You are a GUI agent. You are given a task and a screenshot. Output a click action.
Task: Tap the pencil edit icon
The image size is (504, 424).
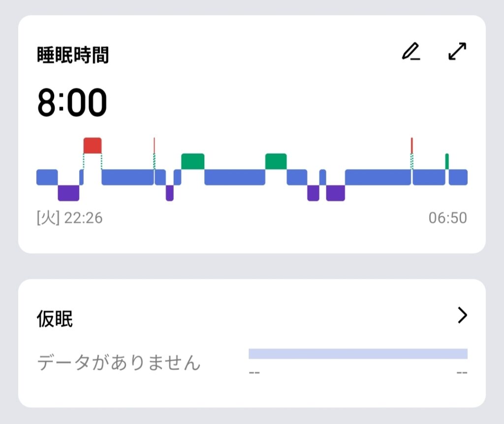pos(411,52)
